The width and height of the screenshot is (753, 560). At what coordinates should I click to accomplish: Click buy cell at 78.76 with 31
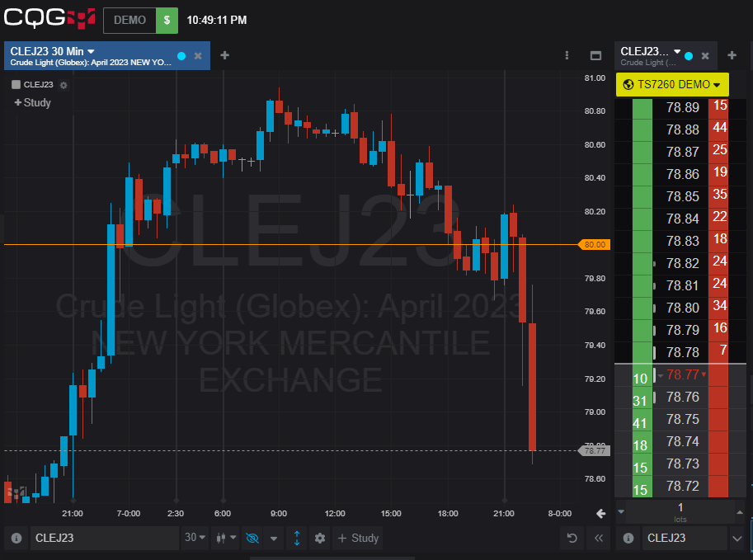(642, 399)
